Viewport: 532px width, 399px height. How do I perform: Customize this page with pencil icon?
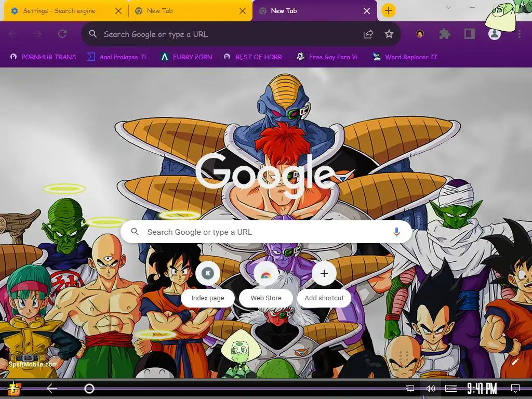515,362
